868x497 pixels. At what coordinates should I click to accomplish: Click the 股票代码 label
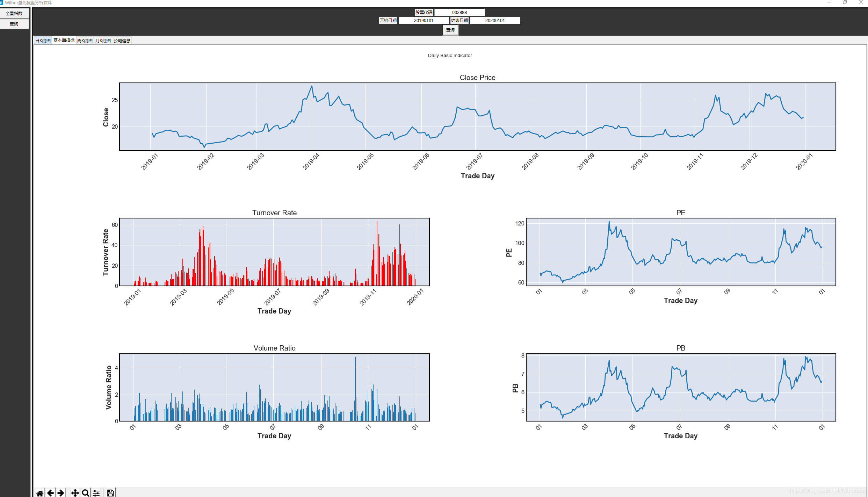point(424,12)
